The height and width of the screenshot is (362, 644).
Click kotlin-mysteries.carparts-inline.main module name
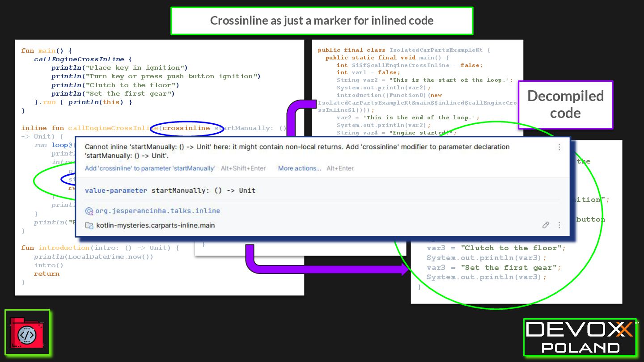point(156,225)
